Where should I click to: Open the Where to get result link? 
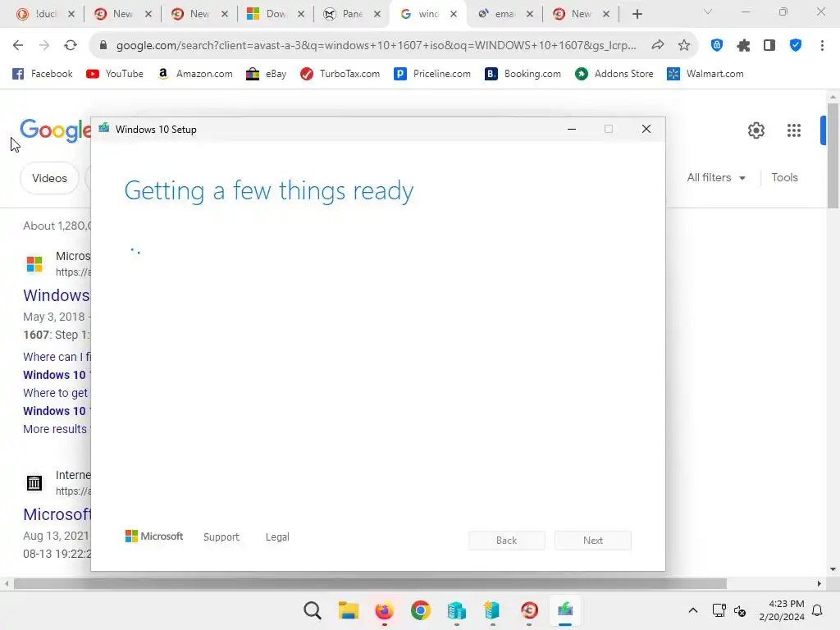pos(55,393)
